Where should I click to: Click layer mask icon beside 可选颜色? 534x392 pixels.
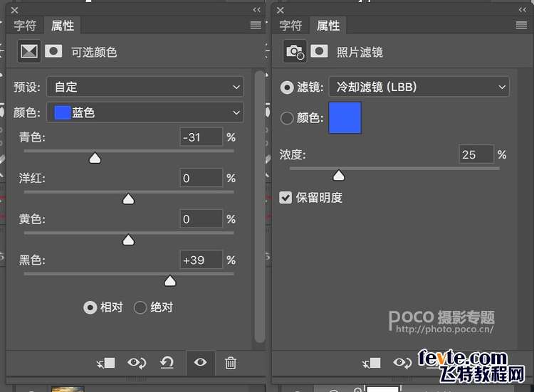click(53, 51)
